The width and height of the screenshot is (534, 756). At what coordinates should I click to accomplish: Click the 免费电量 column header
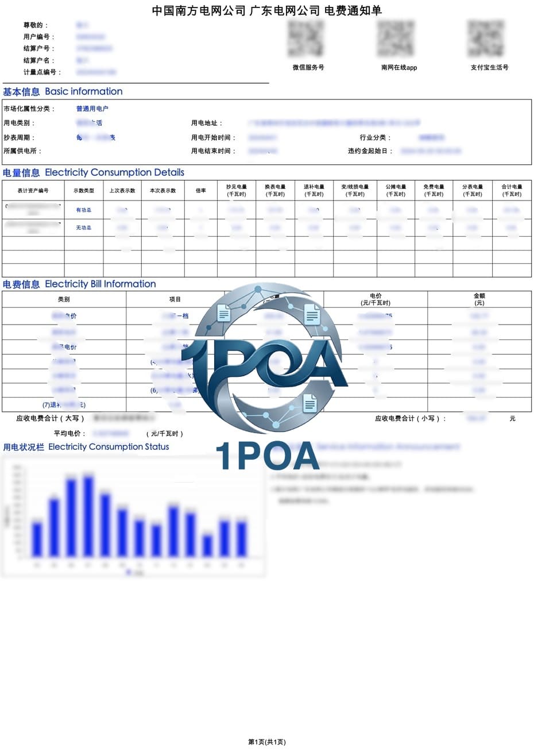434,191
